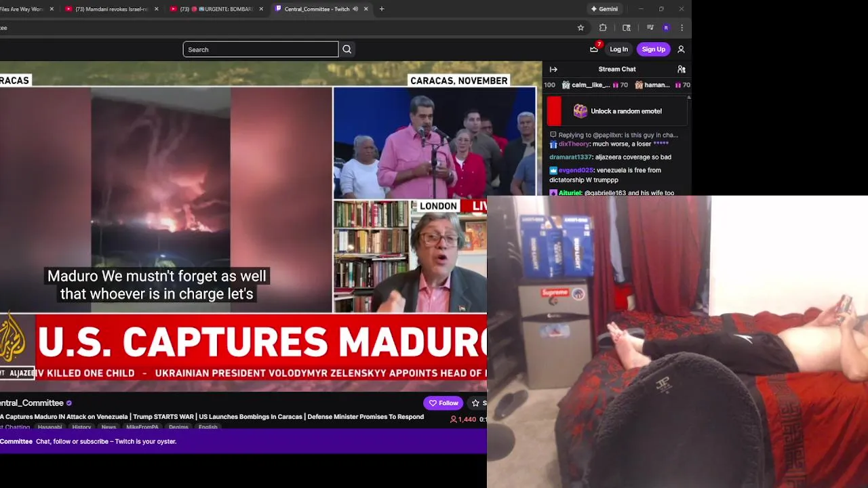This screenshot has width=868, height=488.
Task: Open the chat community users icon
Action: point(682,69)
